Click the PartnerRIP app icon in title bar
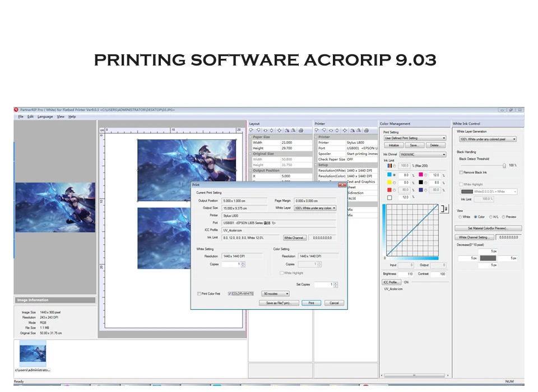The width and height of the screenshot is (538, 392). 16,110
